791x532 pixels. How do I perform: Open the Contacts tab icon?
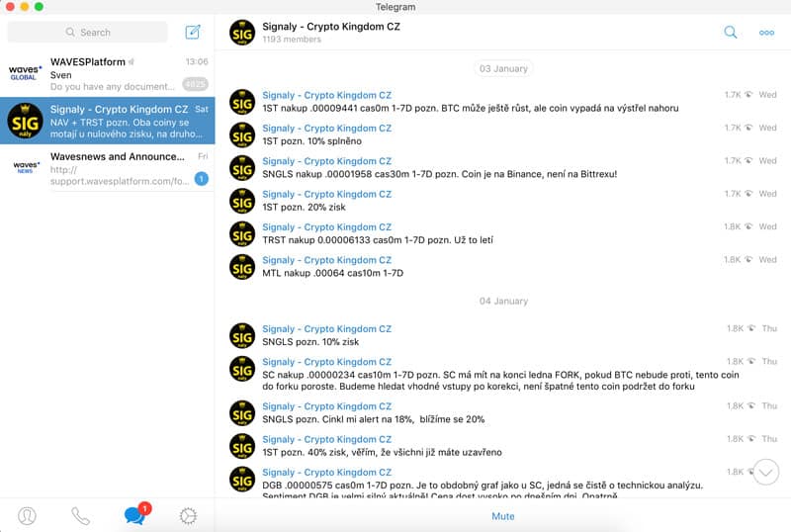tap(27, 516)
